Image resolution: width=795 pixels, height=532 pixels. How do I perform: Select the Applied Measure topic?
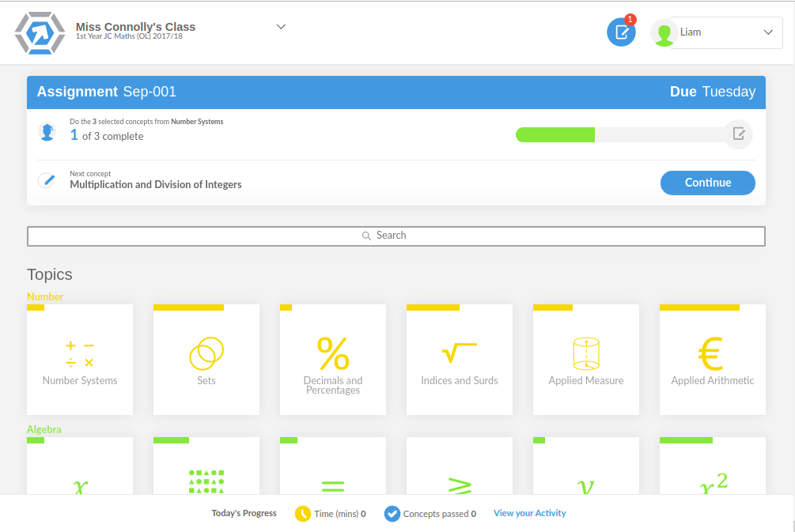click(x=586, y=360)
